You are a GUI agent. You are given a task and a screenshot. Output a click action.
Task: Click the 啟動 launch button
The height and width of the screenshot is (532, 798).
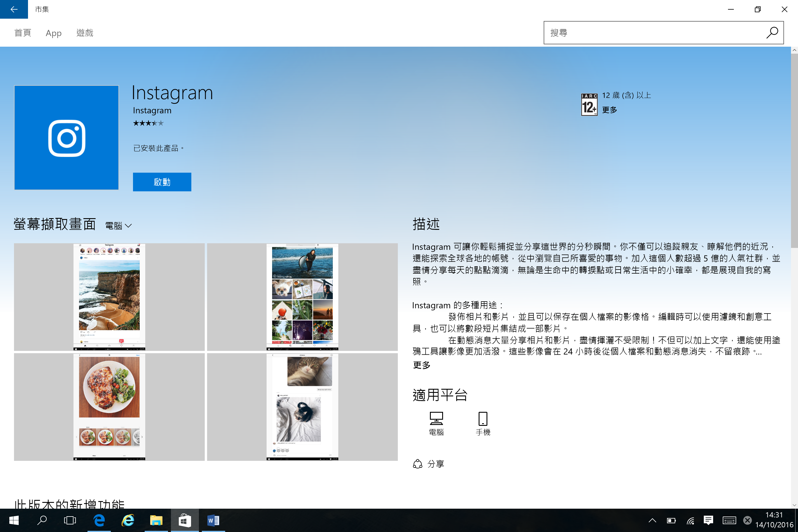pyautogui.click(x=162, y=182)
